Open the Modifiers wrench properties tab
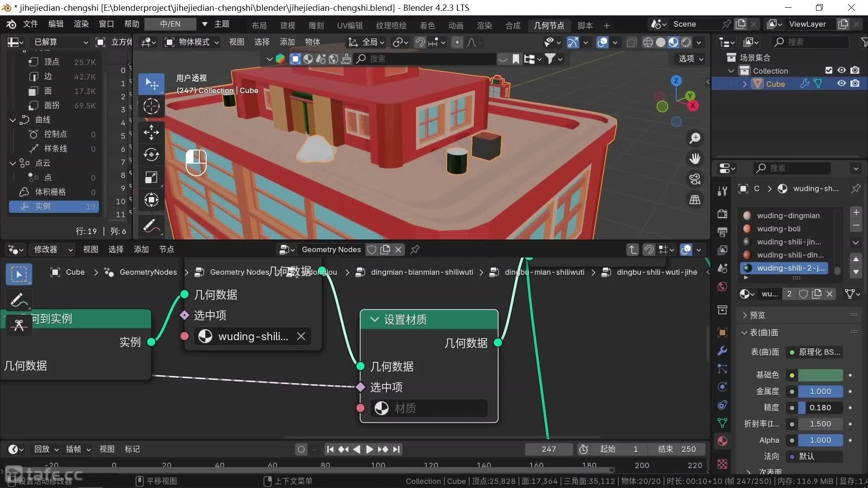The width and height of the screenshot is (868, 488). pos(722,351)
